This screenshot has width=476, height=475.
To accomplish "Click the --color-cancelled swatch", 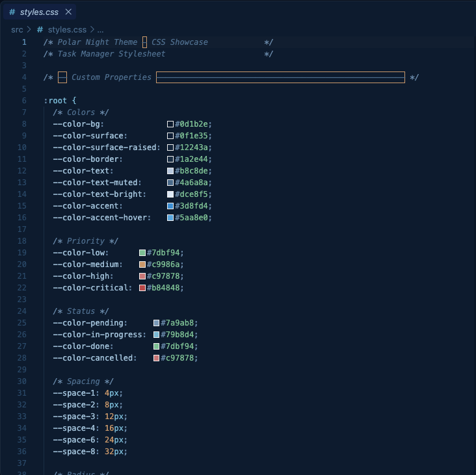I will pos(156,358).
